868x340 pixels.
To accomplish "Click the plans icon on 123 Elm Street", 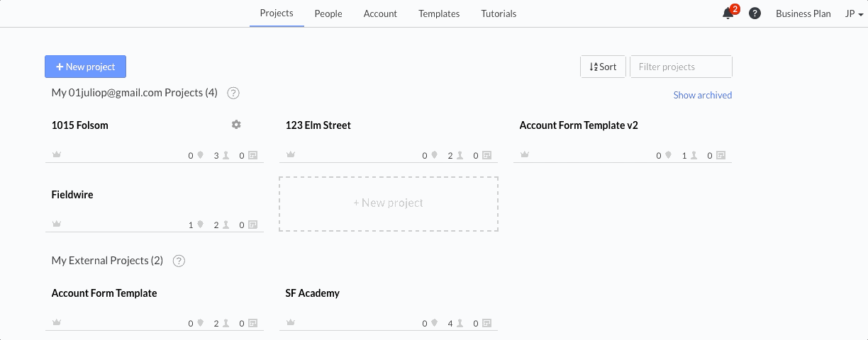I will pyautogui.click(x=486, y=155).
